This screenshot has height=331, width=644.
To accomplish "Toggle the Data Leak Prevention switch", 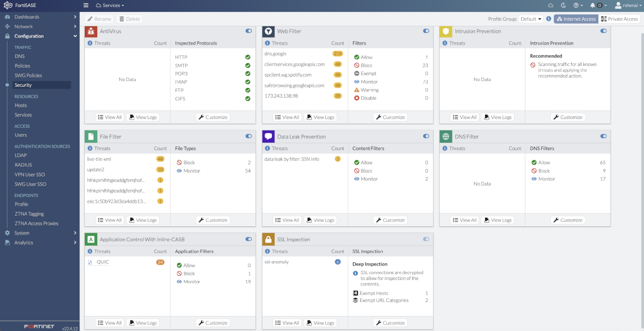I will [x=426, y=136].
